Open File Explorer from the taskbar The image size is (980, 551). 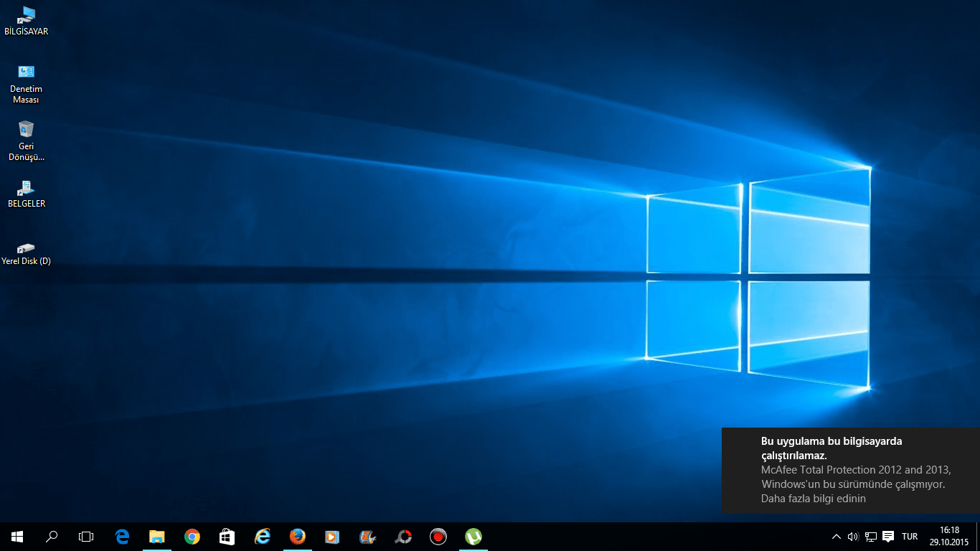(156, 537)
